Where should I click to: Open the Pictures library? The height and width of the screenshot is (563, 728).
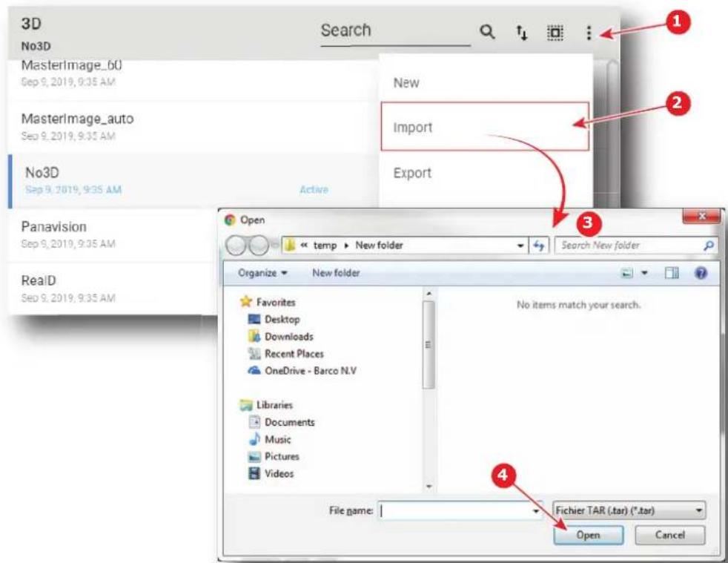274,457
